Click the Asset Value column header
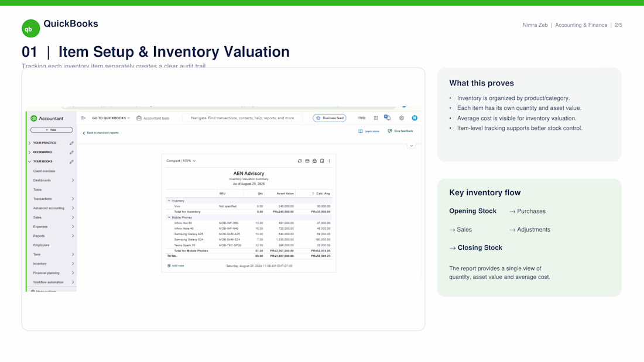This screenshot has height=362, width=644. pyautogui.click(x=285, y=194)
